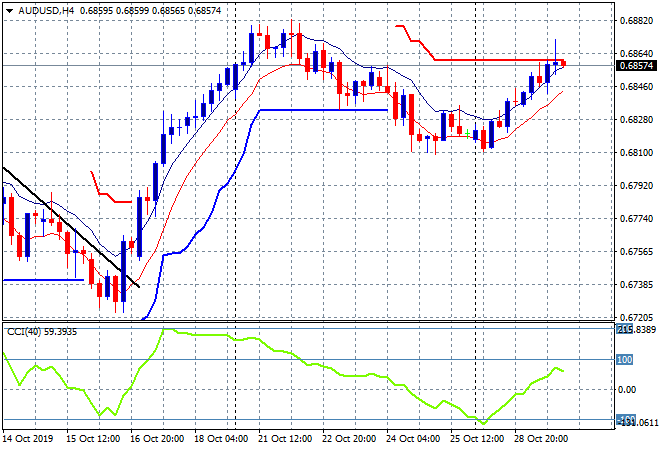Viewport: 660px width, 450px height.
Task: Click the 0.68820 price axis label
Action: click(636, 21)
